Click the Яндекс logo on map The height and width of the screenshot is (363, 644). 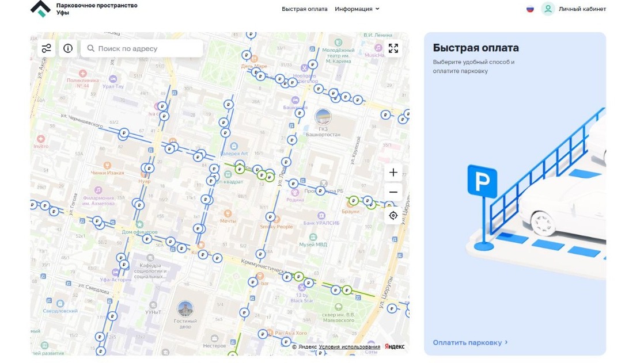(x=395, y=347)
